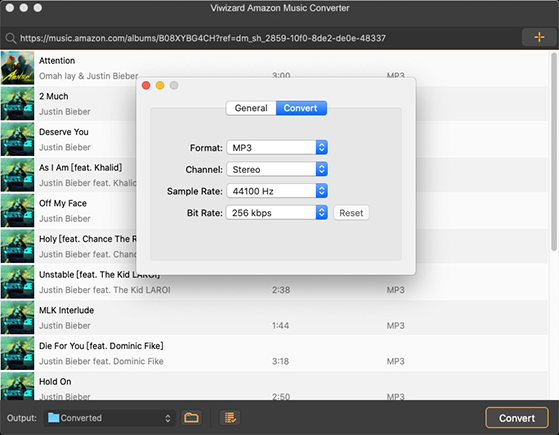559x435 pixels.
Task: Select the song title Deserve You
Action: 64,132
